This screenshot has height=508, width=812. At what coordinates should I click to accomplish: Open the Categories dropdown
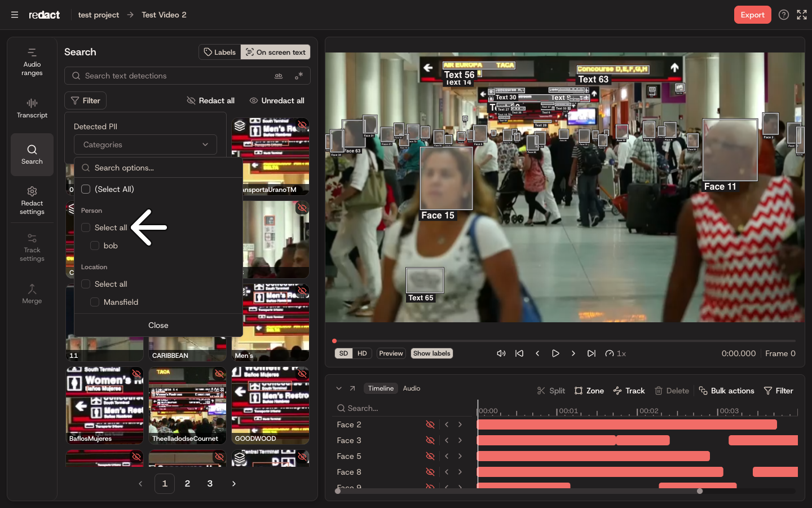145,144
